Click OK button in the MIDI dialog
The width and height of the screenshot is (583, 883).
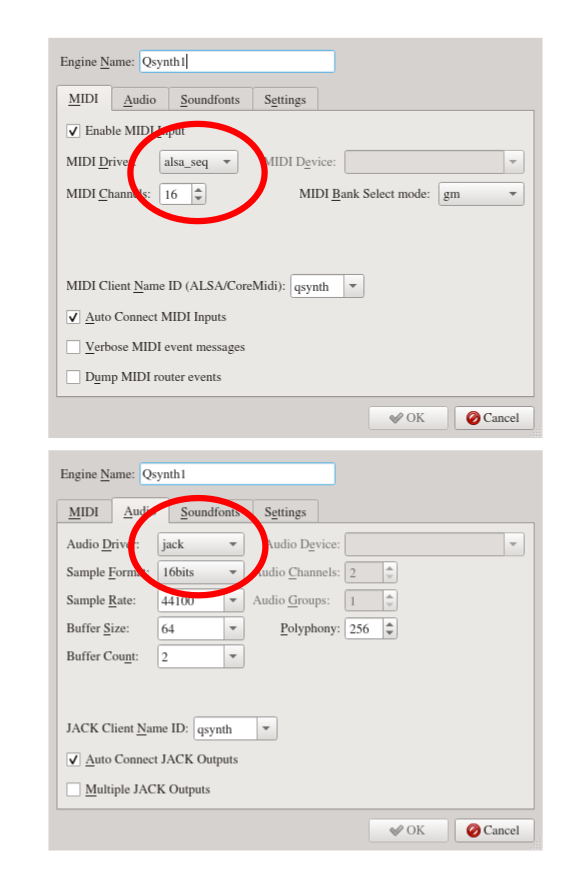[408, 418]
